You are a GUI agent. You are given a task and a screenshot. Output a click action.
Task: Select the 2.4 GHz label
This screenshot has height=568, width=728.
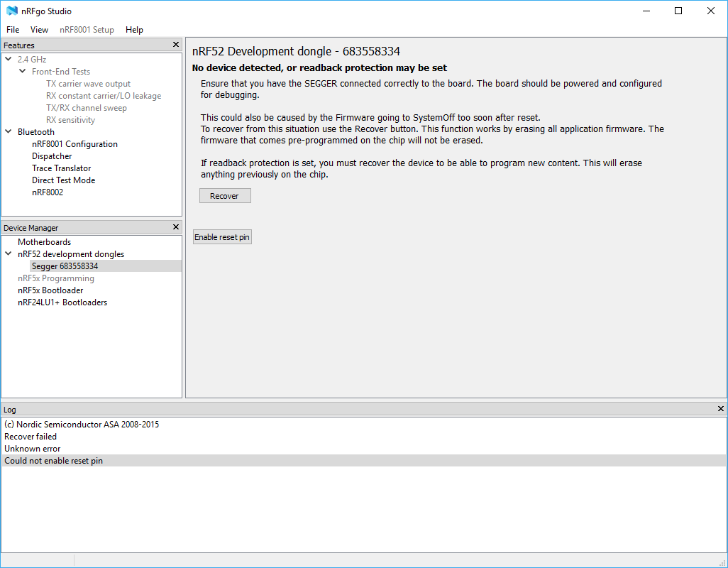click(x=32, y=60)
